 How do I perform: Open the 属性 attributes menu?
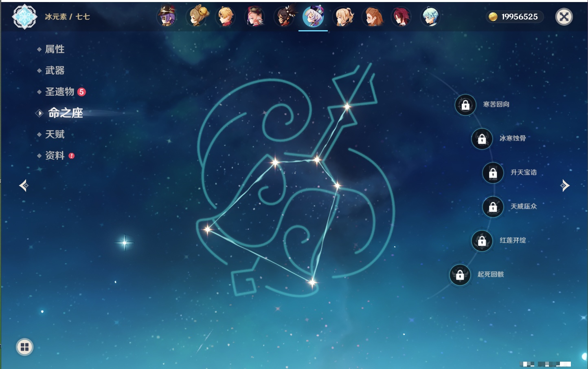55,49
